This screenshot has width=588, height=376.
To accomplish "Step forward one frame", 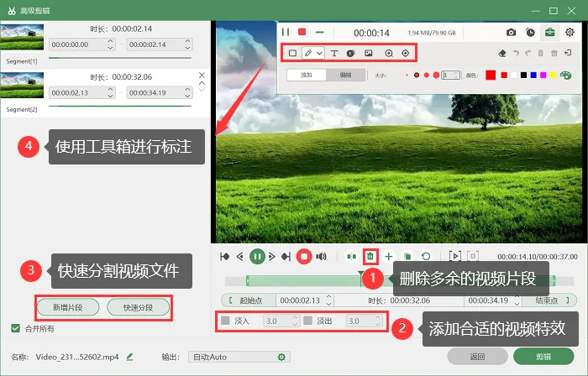I will pos(272,257).
